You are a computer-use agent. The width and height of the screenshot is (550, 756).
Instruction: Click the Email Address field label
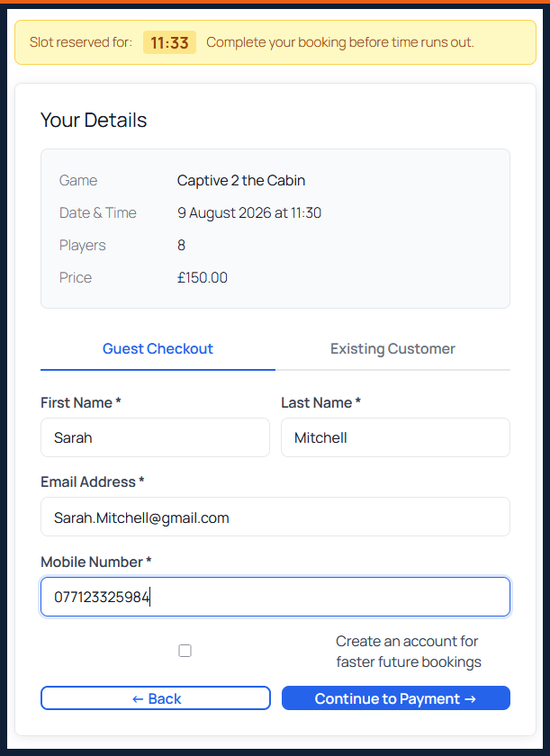tap(93, 481)
